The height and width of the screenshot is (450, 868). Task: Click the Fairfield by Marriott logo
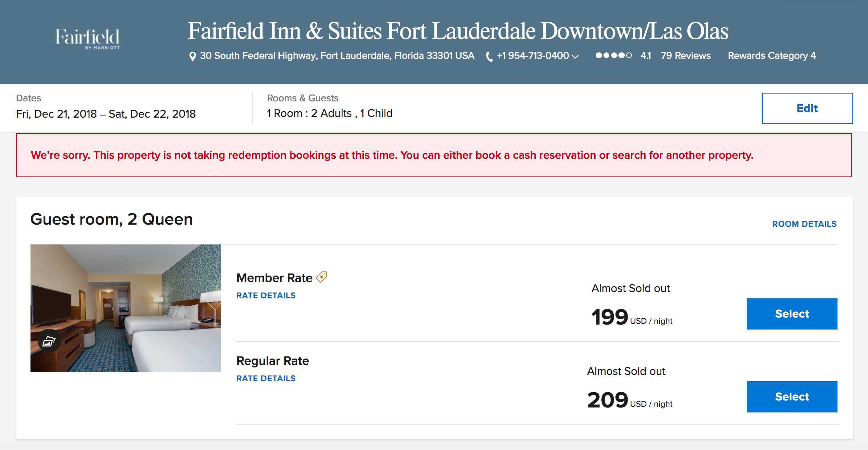click(x=88, y=38)
